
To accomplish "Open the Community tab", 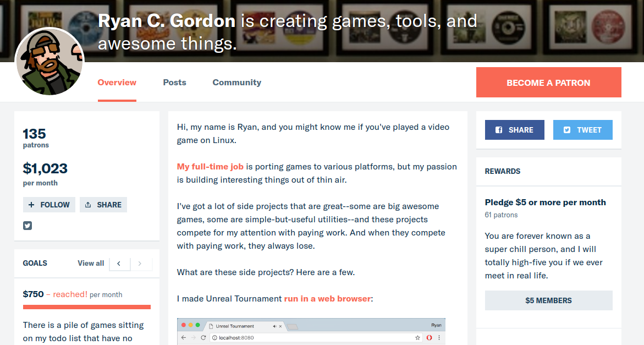I will 236,83.
